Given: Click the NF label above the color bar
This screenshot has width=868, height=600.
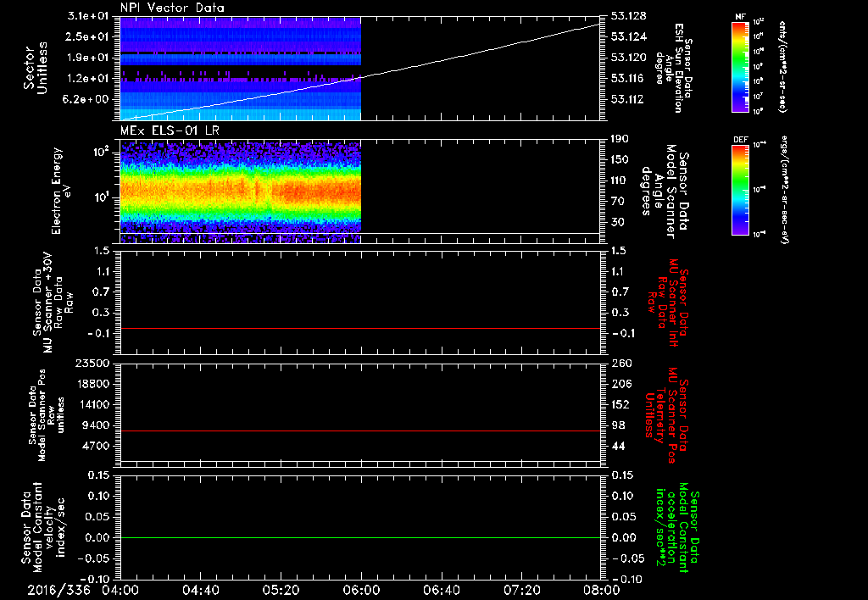Looking at the screenshot, I should [x=740, y=17].
